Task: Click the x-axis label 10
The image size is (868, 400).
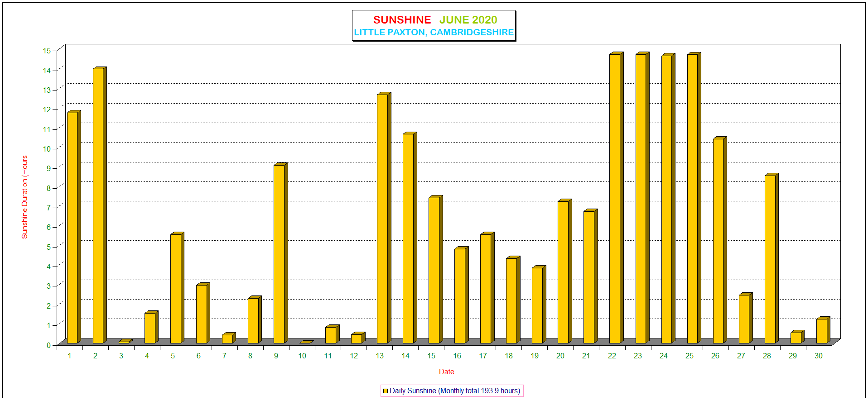Action: click(x=302, y=356)
